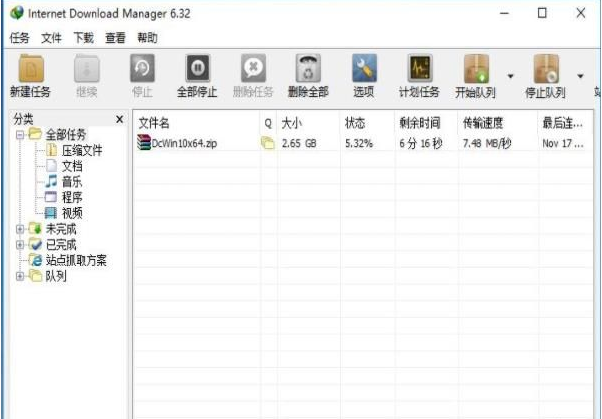
Task: Click the 全部停止 (stop all) icon
Action: point(198,69)
